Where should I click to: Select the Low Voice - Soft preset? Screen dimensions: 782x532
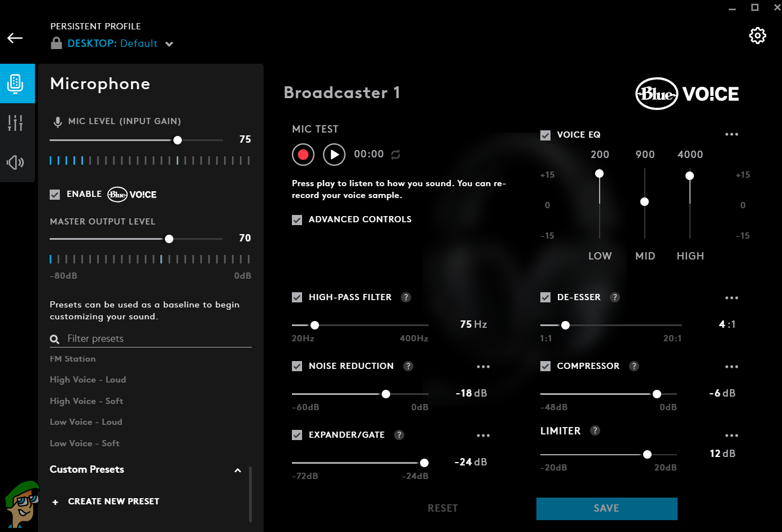tap(85, 443)
